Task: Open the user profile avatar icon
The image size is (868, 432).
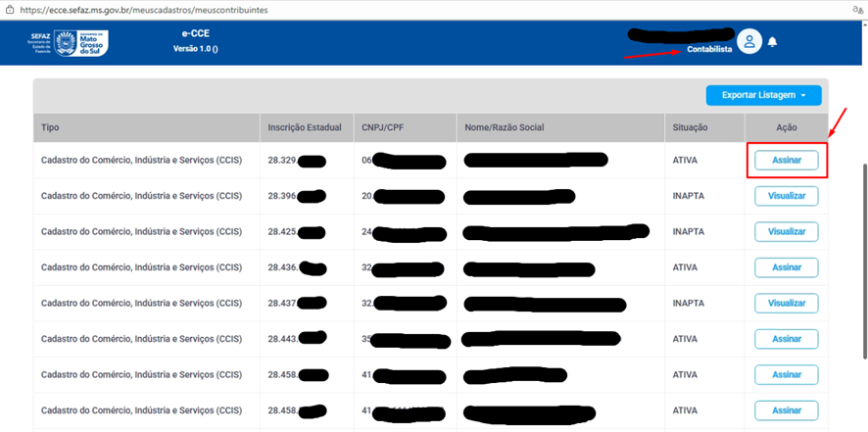Action: click(749, 41)
